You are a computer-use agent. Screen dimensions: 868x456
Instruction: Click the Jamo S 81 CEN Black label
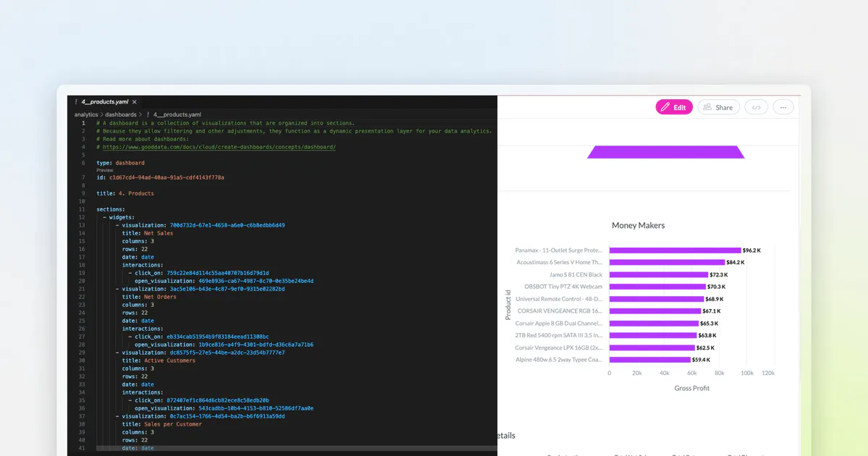[576, 275]
